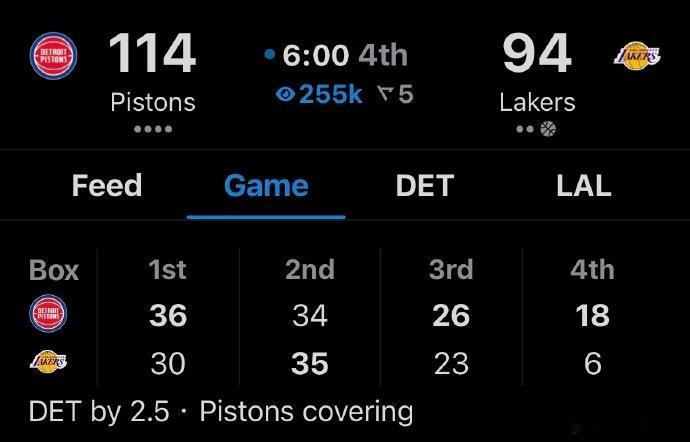Tap the DET by 2.5 betting line
The height and width of the screenshot is (442, 690).
coord(100,411)
